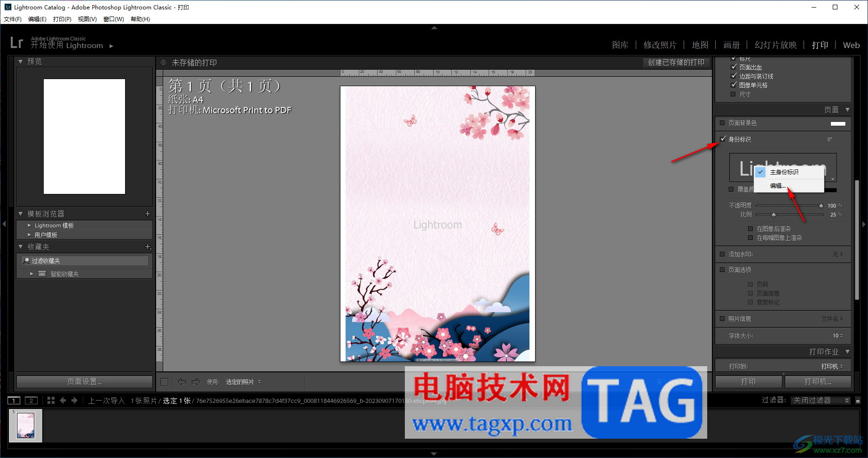The height and width of the screenshot is (458, 868).
Task: Open the 视图(V) menu
Action: coord(87,19)
